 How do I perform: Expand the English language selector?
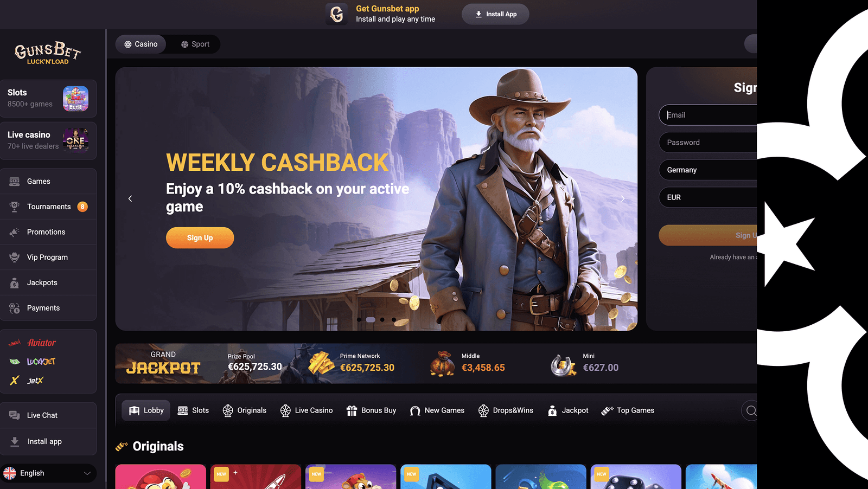(49, 473)
